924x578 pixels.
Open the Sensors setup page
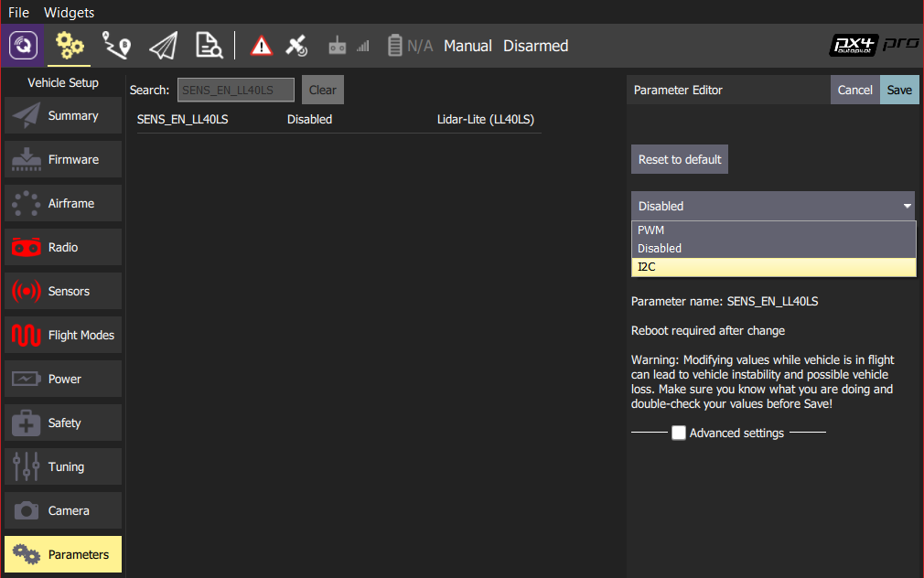[63, 291]
